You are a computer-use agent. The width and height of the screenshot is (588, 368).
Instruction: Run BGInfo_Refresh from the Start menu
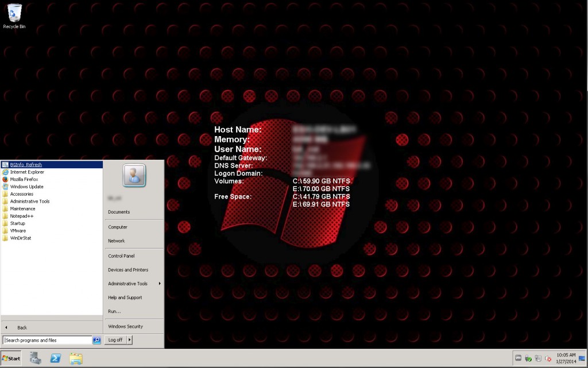[25, 164]
